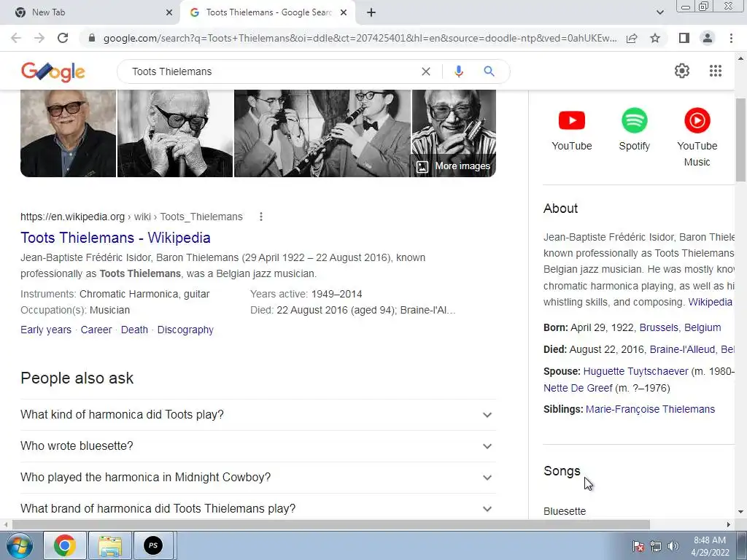
Task: Jump to Discography section link
Action: tap(185, 330)
